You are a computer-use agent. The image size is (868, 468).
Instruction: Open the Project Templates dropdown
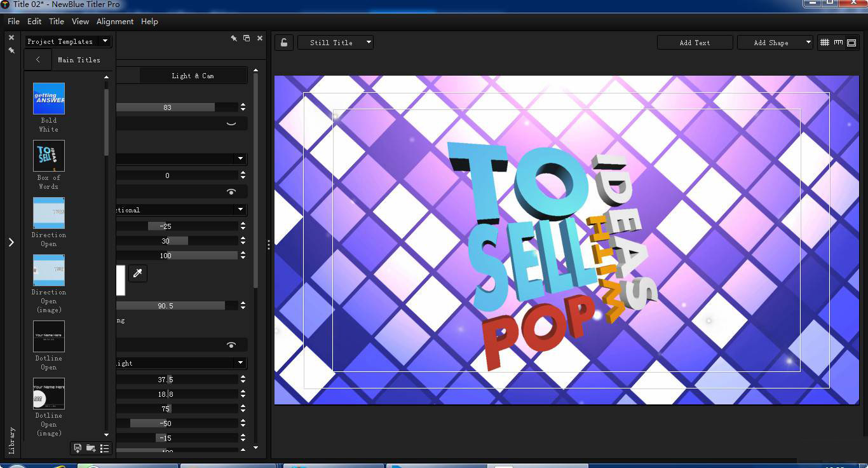(x=69, y=41)
